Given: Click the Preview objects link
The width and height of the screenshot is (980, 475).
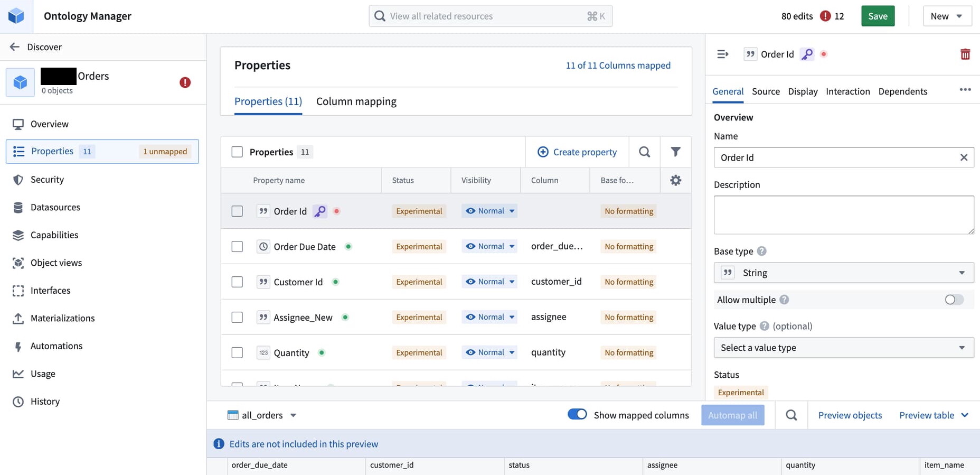Looking at the screenshot, I should pos(850,415).
